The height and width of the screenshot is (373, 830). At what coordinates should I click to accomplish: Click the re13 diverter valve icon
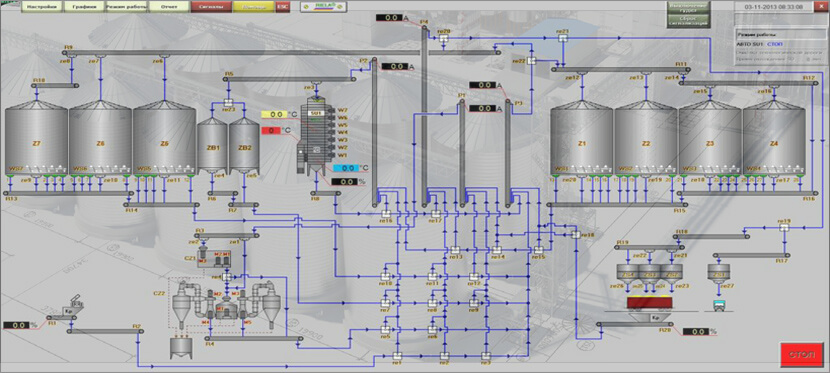coord(455,250)
